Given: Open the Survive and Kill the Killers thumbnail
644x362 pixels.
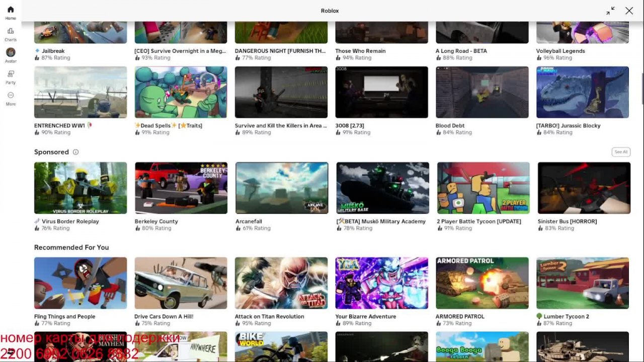Looking at the screenshot, I should coord(281,92).
